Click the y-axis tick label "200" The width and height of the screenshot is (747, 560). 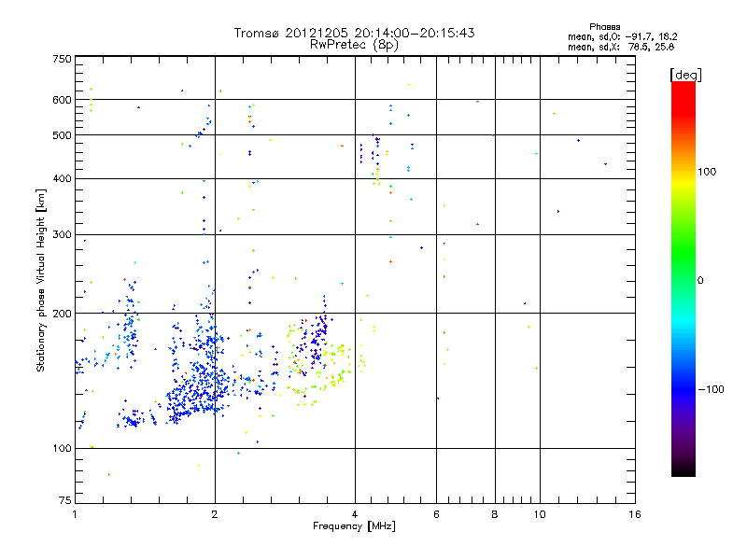(x=62, y=314)
